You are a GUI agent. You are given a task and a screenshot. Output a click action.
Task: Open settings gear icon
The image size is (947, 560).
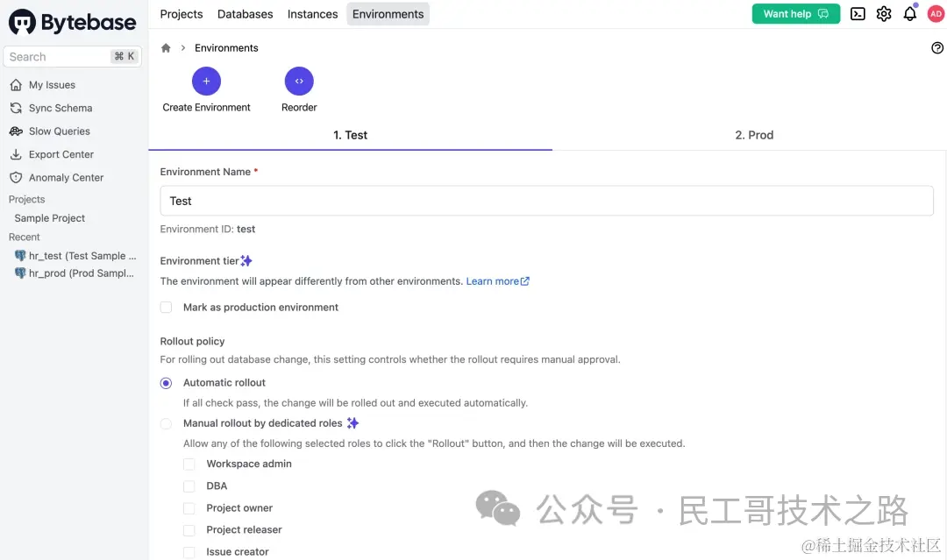(884, 14)
